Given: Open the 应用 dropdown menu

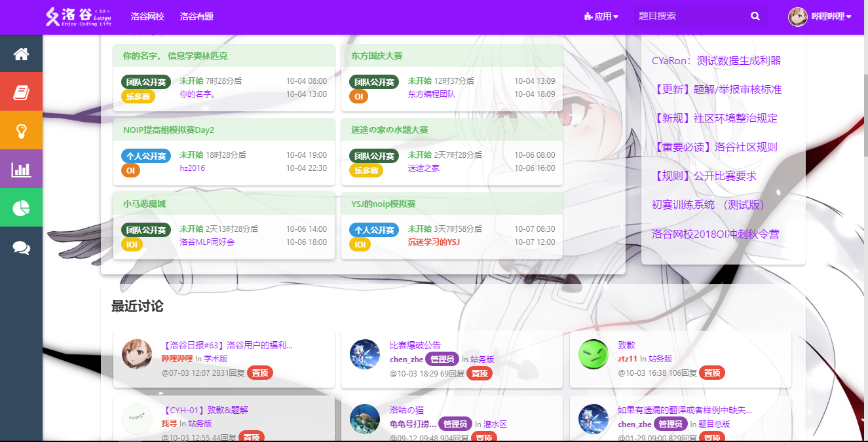Looking at the screenshot, I should click(x=601, y=16).
